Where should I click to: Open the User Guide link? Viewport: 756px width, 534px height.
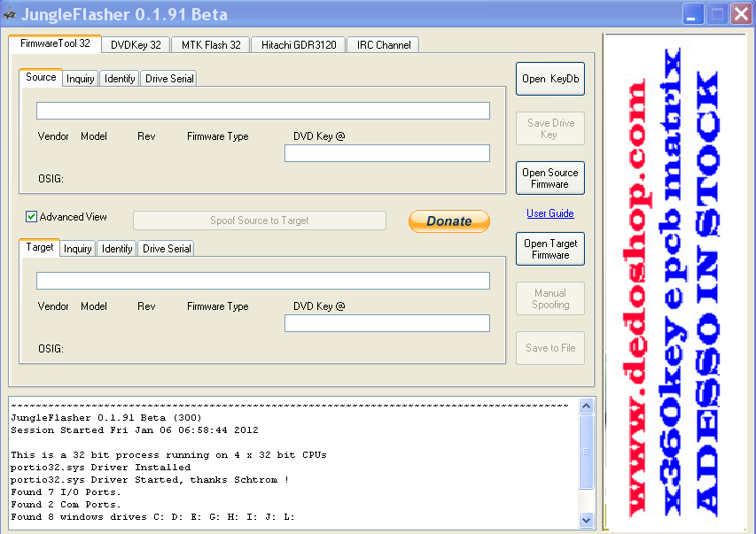click(x=549, y=213)
